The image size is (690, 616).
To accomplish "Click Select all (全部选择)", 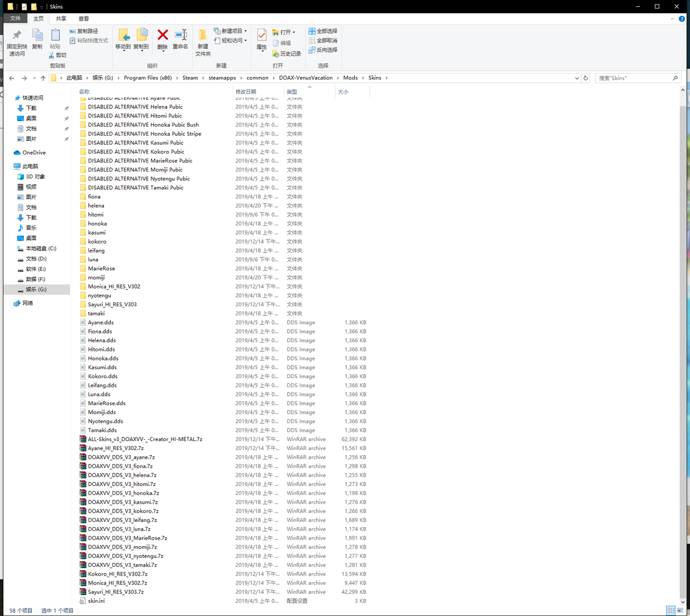I will (323, 31).
